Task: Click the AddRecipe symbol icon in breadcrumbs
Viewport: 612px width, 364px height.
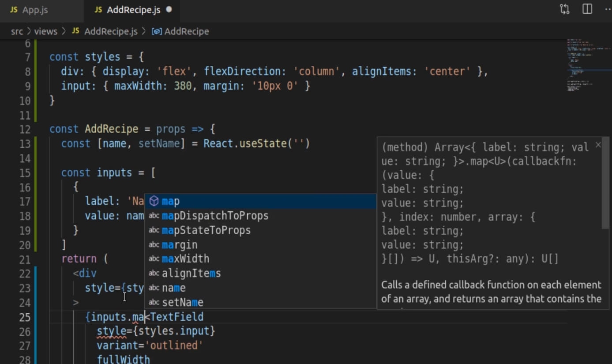Action: pos(156,32)
